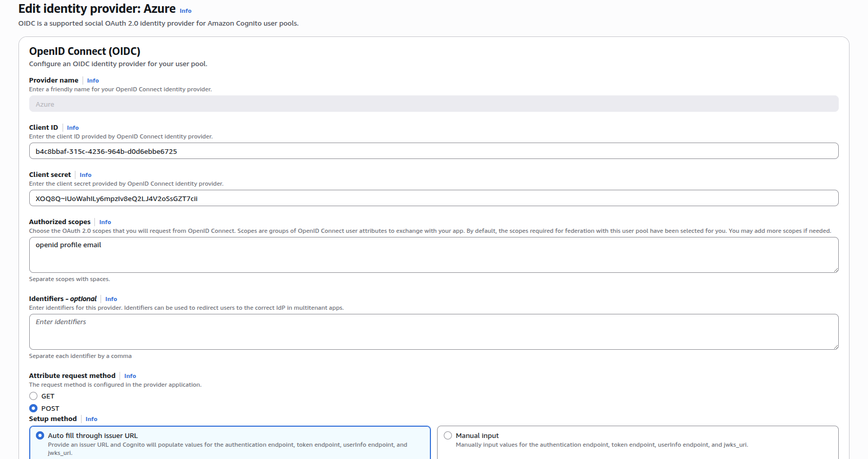Open the Client secret Info link
Viewport: 868px width, 459px height.
[86, 175]
